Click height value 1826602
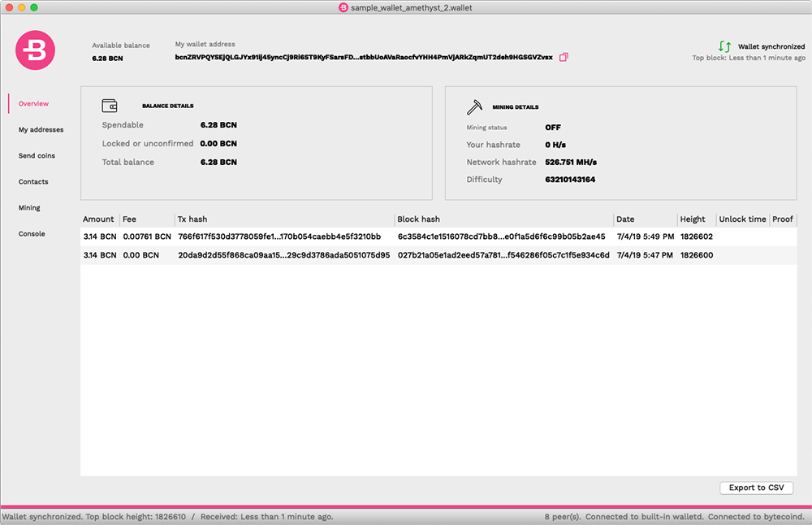Screen dimensions: 812x525 point(697,236)
